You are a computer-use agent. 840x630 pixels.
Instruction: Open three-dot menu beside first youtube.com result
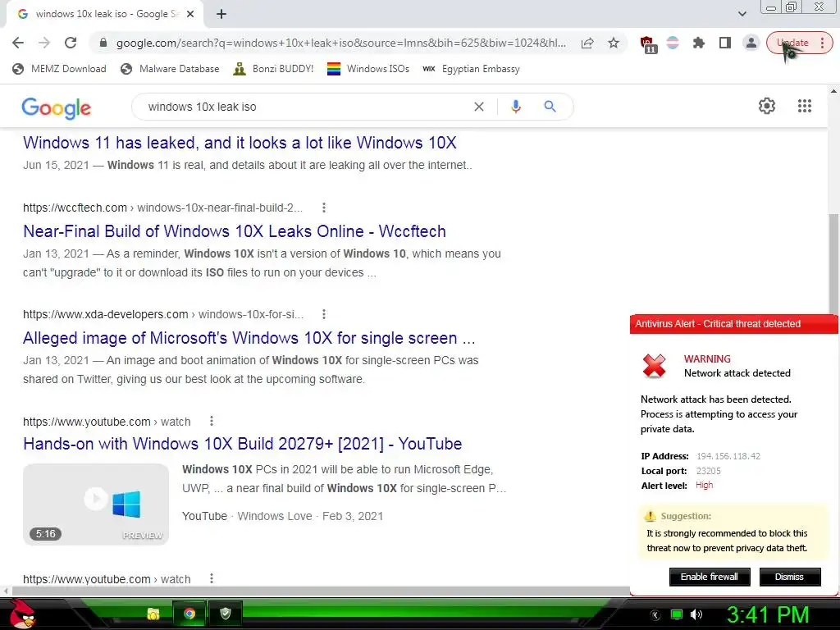click(x=212, y=421)
